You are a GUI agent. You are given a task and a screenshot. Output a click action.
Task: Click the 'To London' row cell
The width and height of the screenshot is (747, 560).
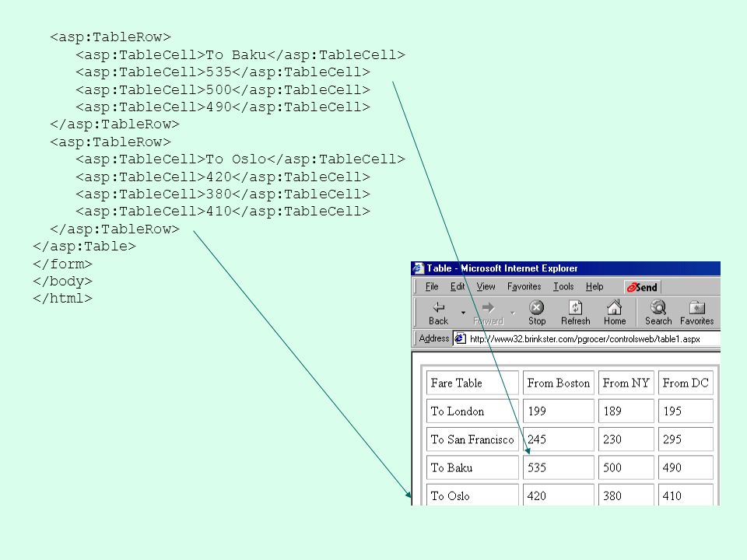click(x=472, y=411)
